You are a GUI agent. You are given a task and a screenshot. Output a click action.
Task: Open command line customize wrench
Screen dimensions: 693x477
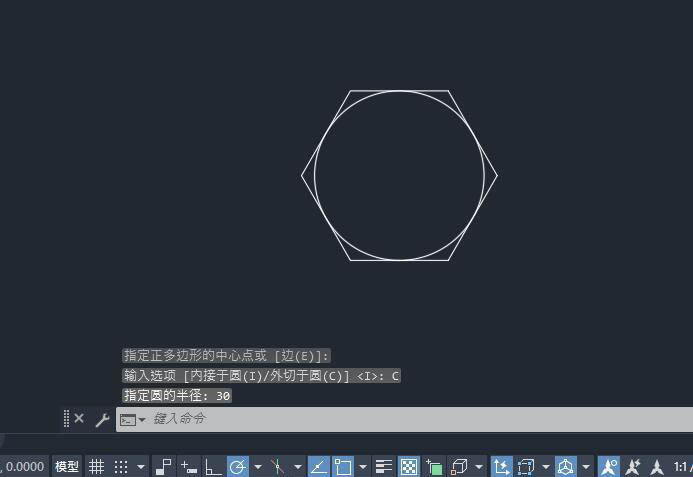102,420
